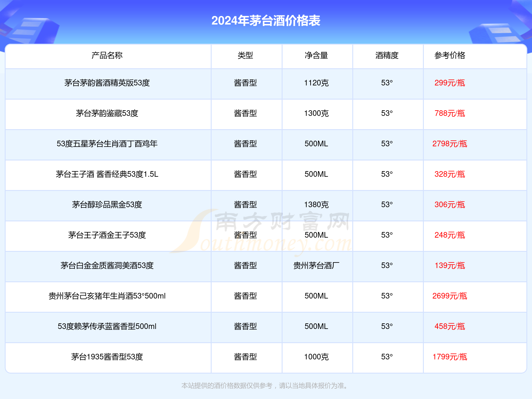Click product name 茅台白金金质酱洞美酒53度

point(107,265)
